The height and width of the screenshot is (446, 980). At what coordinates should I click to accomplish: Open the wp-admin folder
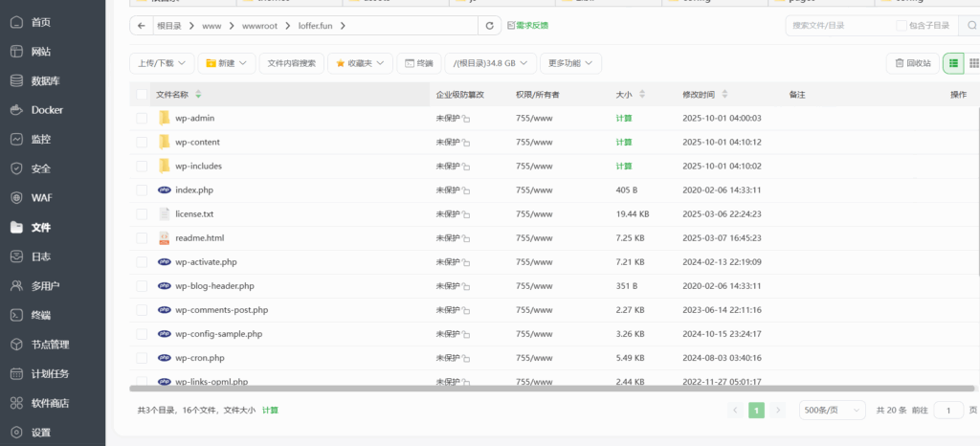(194, 119)
